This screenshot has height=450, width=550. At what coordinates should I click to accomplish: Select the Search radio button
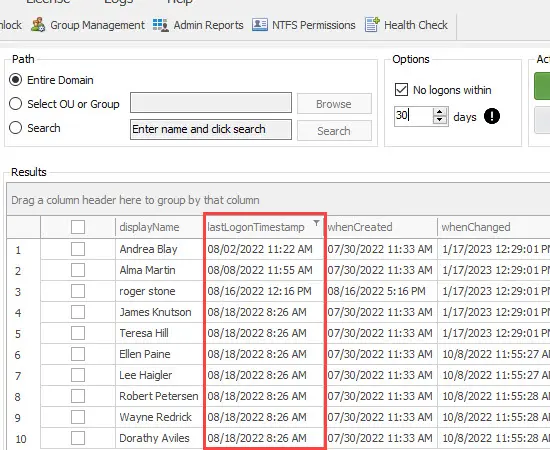pyautogui.click(x=15, y=128)
